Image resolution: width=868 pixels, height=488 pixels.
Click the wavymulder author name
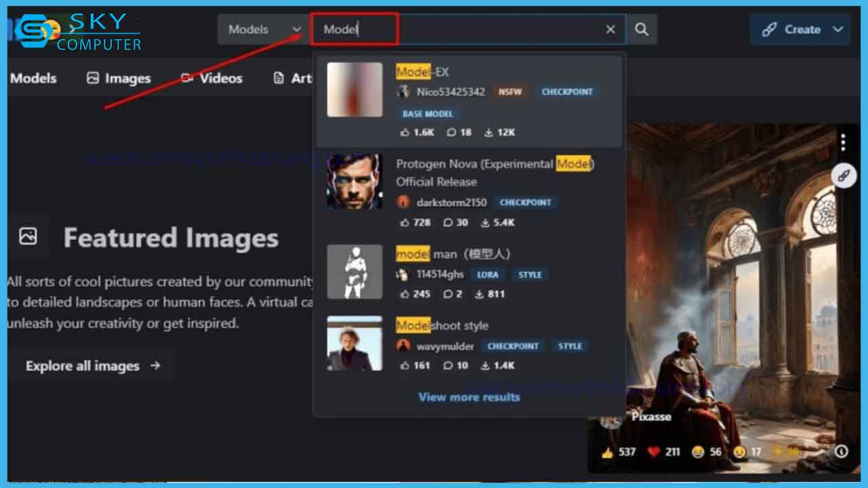[444, 346]
